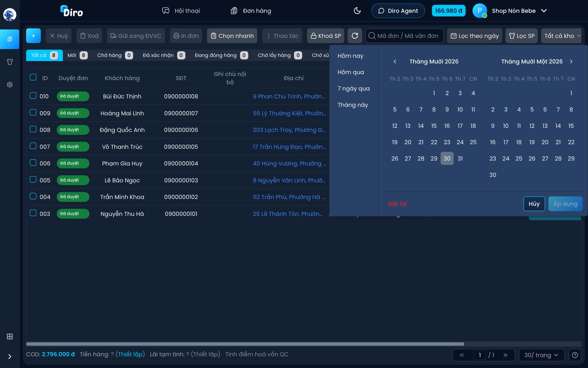588x368 pixels.
Task: Open orders icon in left sidebar
Action: (x=10, y=39)
